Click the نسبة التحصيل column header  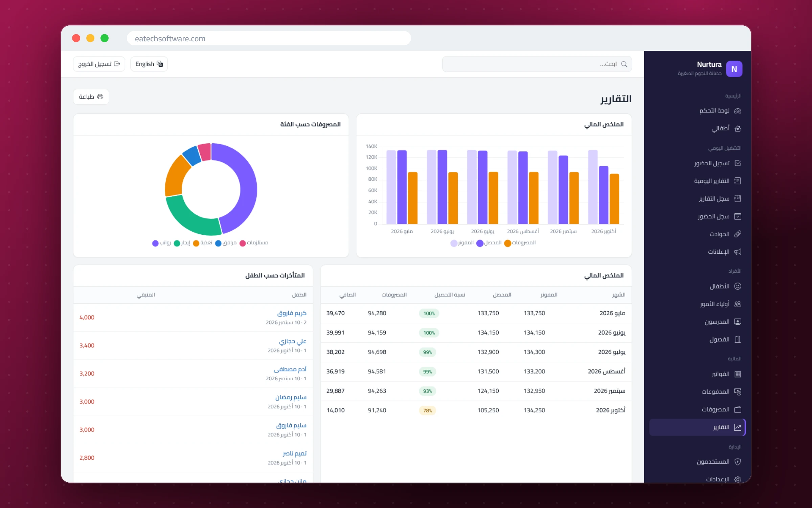click(x=450, y=295)
